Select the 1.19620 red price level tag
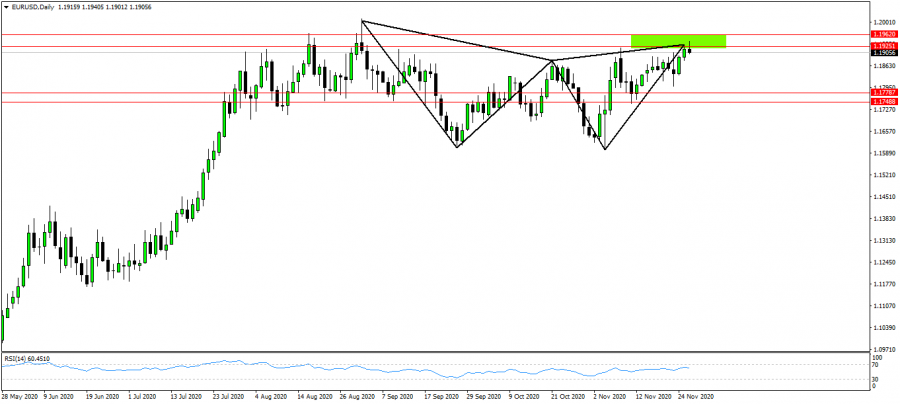This screenshot has height=404, width=900. (883, 34)
